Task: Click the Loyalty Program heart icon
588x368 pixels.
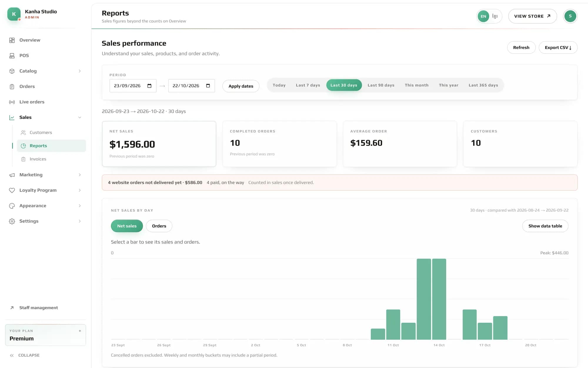Action: click(x=12, y=190)
